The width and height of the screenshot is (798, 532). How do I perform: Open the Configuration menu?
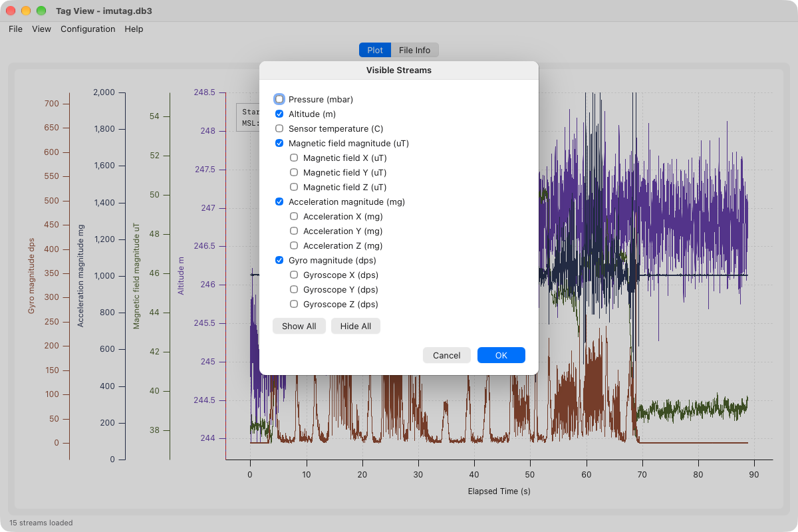pyautogui.click(x=88, y=29)
